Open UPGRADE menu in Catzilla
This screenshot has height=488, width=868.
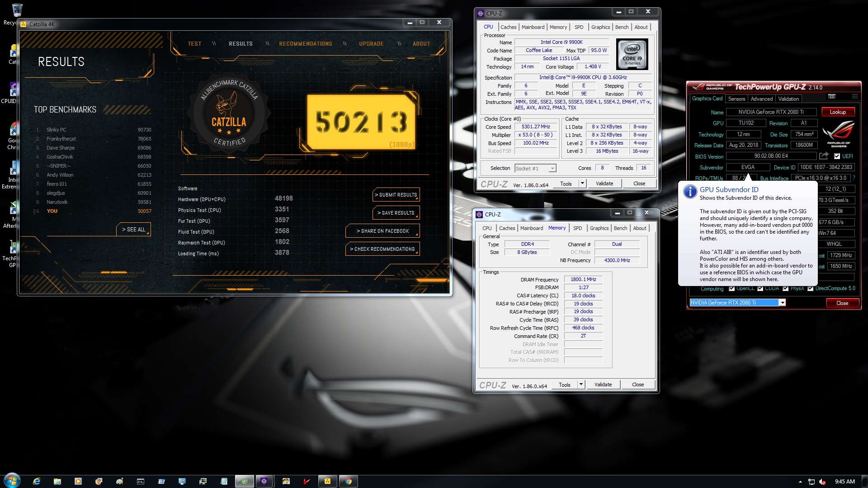pyautogui.click(x=371, y=44)
